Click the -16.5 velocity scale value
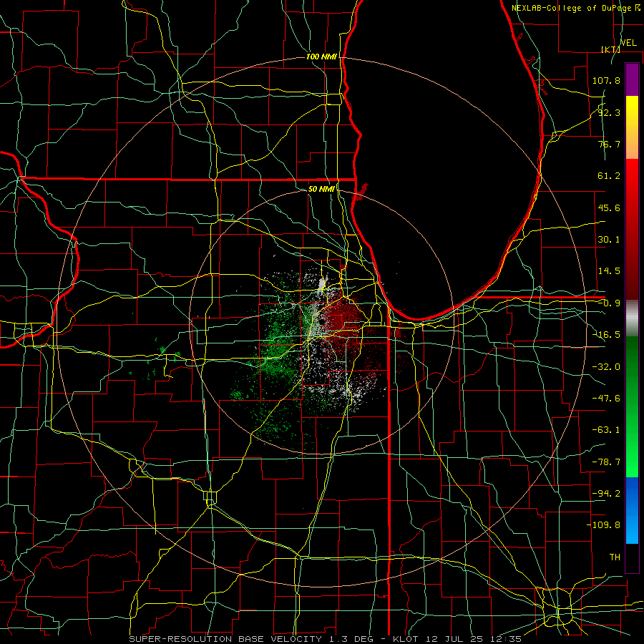This screenshot has width=644, height=644. tap(606, 335)
